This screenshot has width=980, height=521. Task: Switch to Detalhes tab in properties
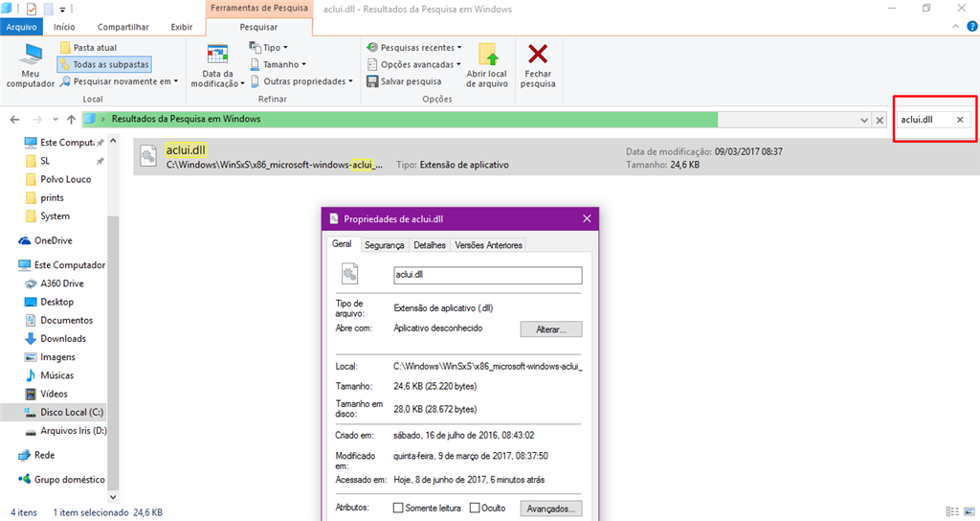point(430,245)
